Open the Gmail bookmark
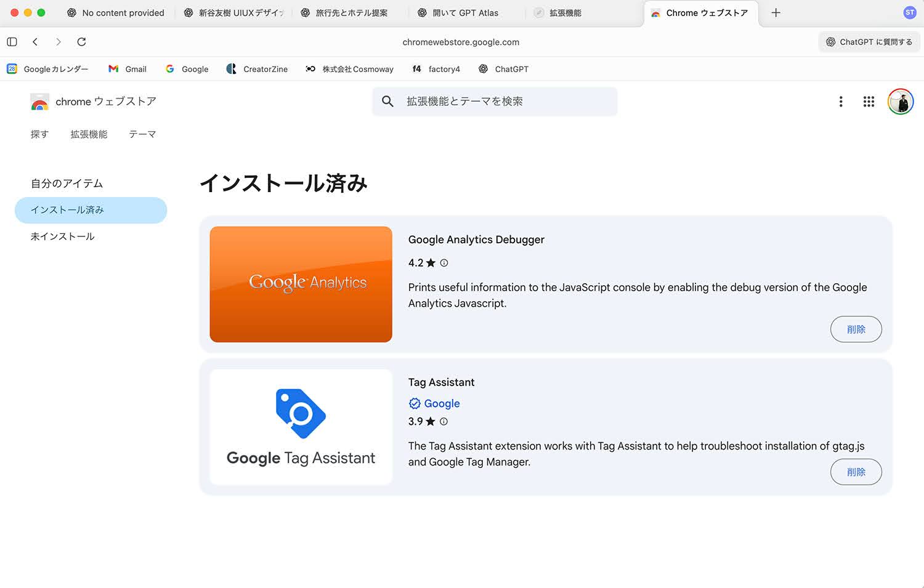This screenshot has height=588, width=924. 128,69
